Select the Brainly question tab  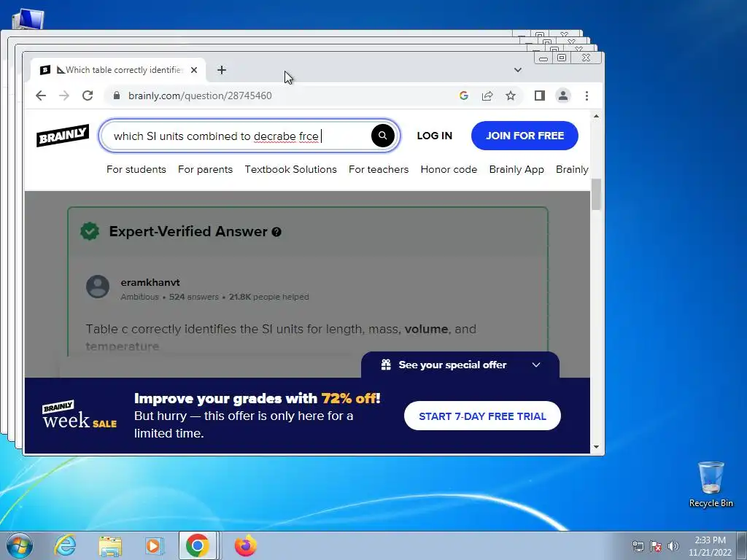pyautogui.click(x=118, y=70)
